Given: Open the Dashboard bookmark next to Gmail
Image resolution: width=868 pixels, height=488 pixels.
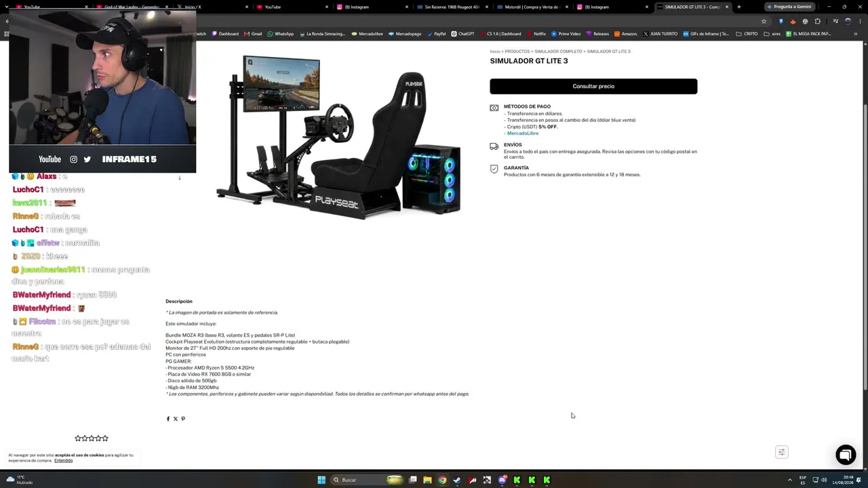Looking at the screenshot, I should pos(225,34).
